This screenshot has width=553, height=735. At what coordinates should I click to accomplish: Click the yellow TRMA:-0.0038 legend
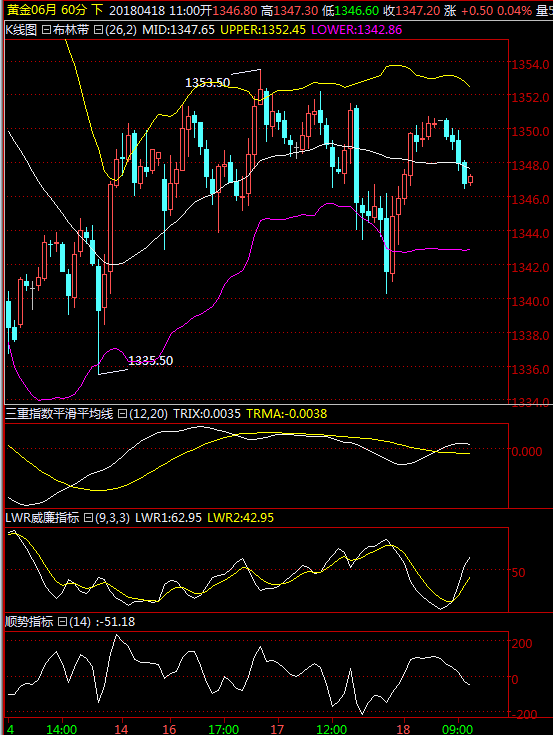point(287,414)
